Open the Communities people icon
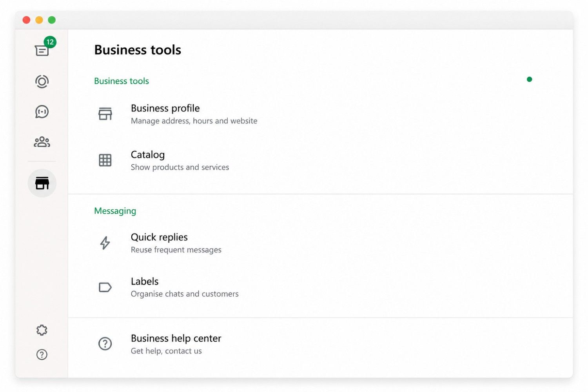Viewport: 588px width, 392px height. point(42,142)
